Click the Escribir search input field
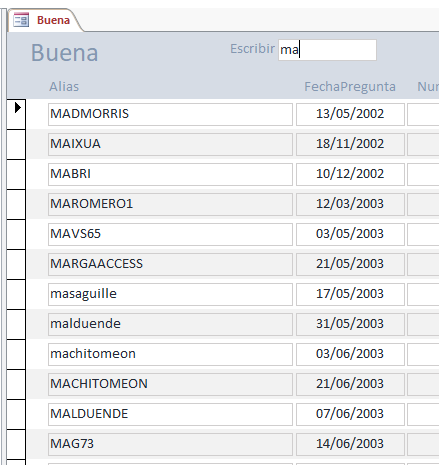439x465 pixels. click(327, 50)
